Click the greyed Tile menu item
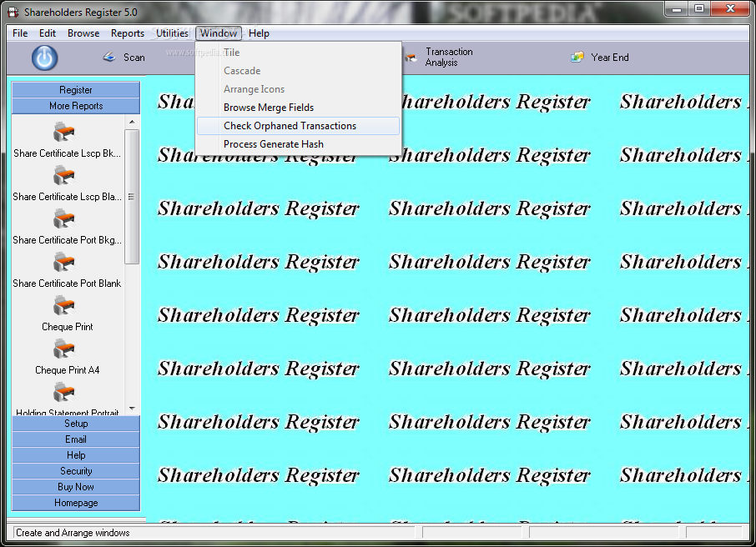756x547 pixels. pos(298,53)
